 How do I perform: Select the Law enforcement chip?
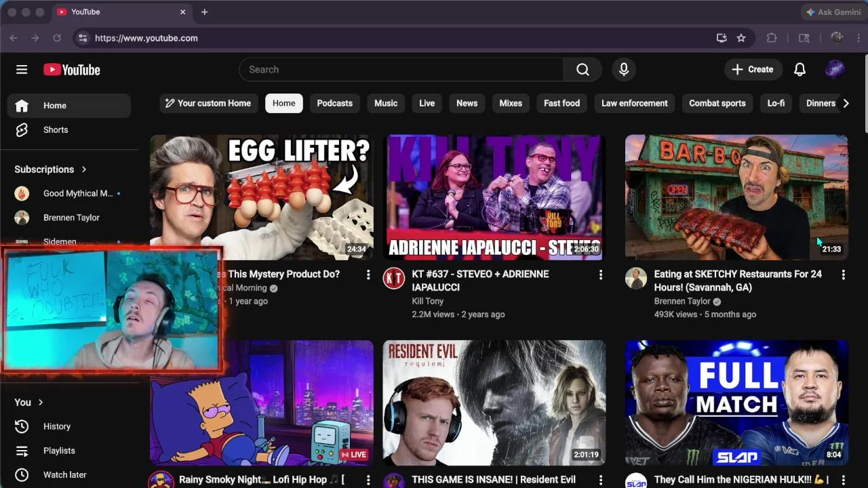[x=635, y=103]
